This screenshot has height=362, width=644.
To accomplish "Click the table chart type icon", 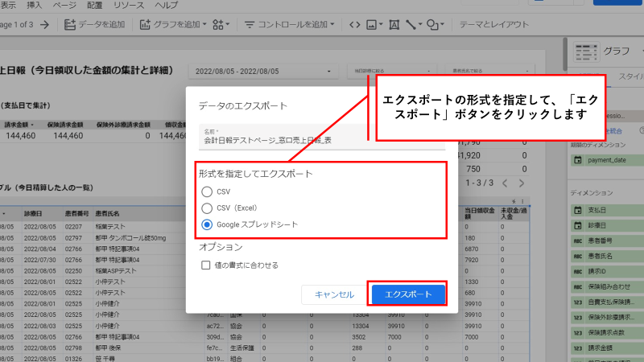I will 587,52.
